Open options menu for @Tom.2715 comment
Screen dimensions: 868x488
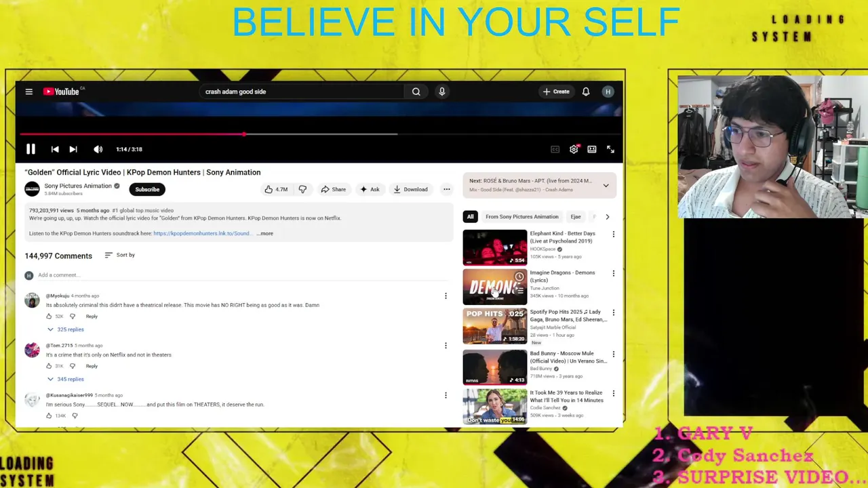pyautogui.click(x=446, y=346)
